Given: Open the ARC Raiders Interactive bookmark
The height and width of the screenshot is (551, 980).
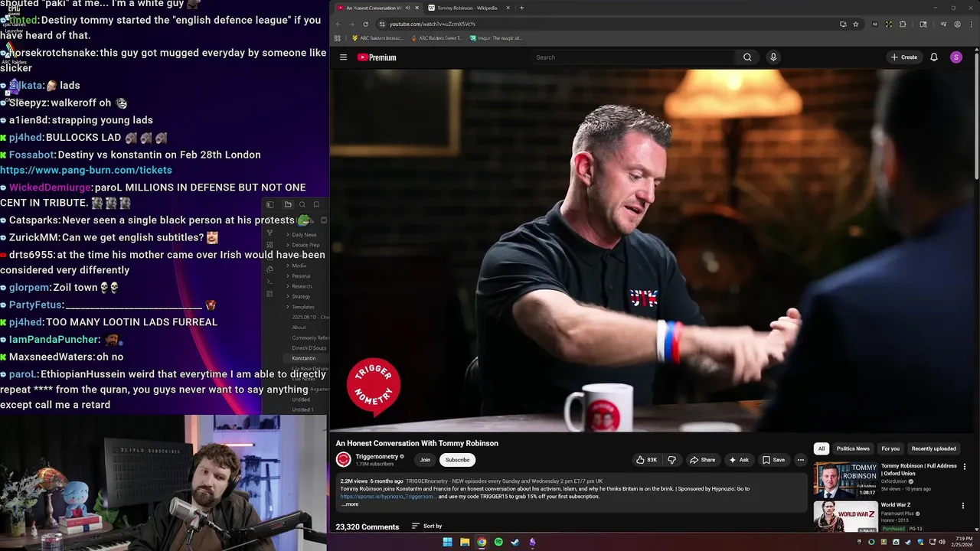Looking at the screenshot, I should (377, 37).
